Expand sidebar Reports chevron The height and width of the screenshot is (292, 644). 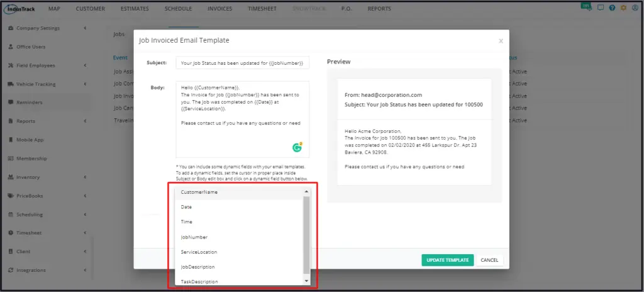click(x=85, y=121)
